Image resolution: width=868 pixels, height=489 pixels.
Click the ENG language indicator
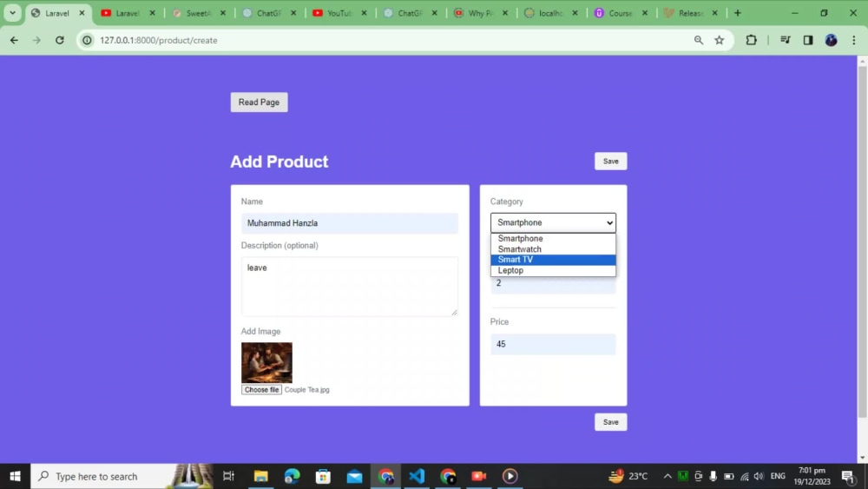tap(778, 476)
